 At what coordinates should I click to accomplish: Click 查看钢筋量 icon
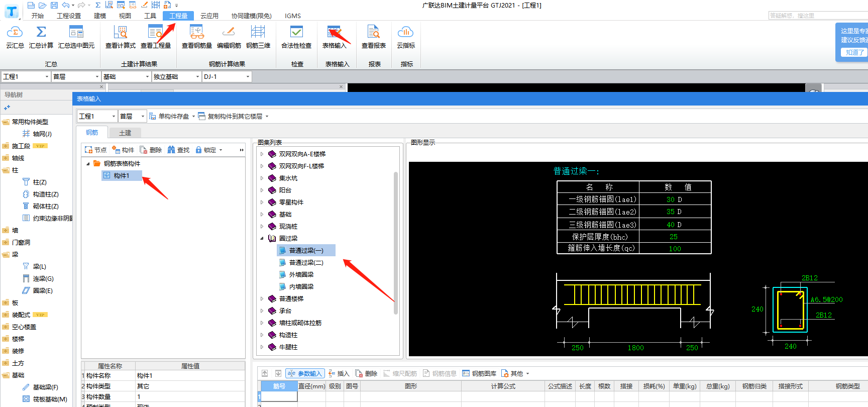(196, 33)
